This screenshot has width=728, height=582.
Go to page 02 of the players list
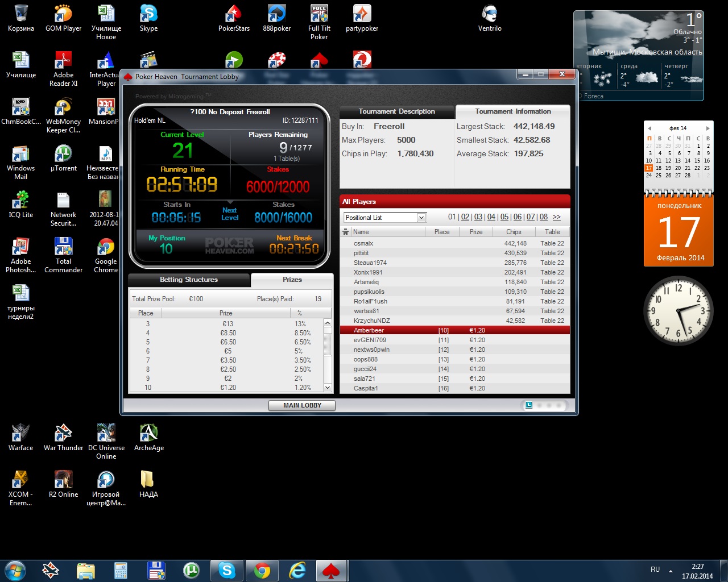click(465, 217)
